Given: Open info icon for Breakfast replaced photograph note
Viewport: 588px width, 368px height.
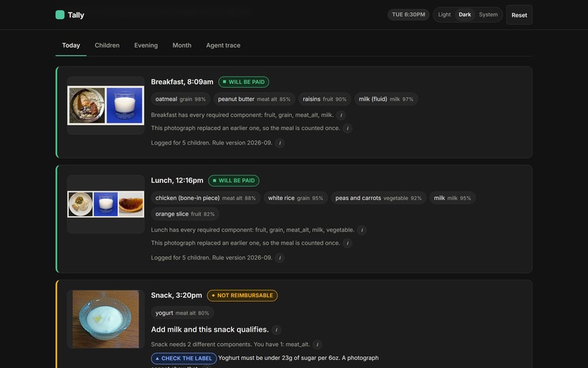Looking at the screenshot, I should pos(348,128).
